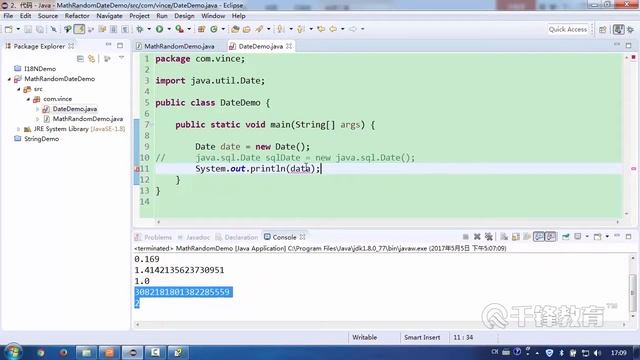Open the Refactor menu
The height and width of the screenshot is (360, 640).
[77, 16]
